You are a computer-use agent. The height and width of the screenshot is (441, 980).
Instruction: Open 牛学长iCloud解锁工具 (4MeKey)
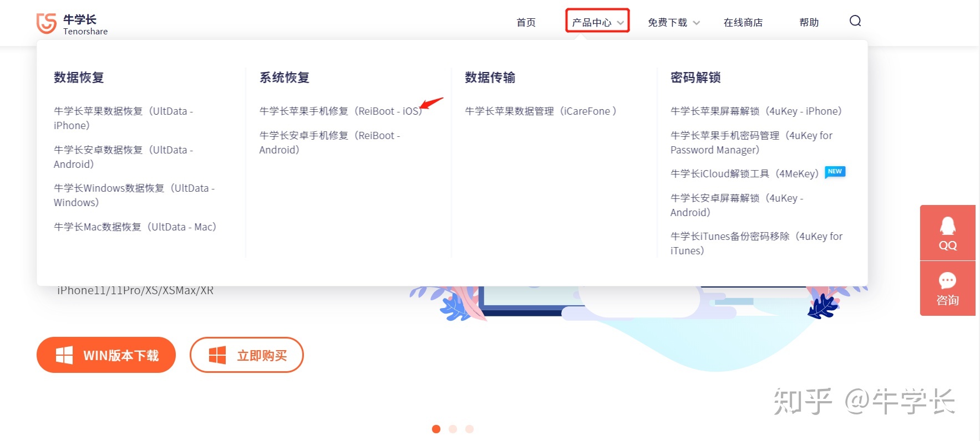[745, 173]
